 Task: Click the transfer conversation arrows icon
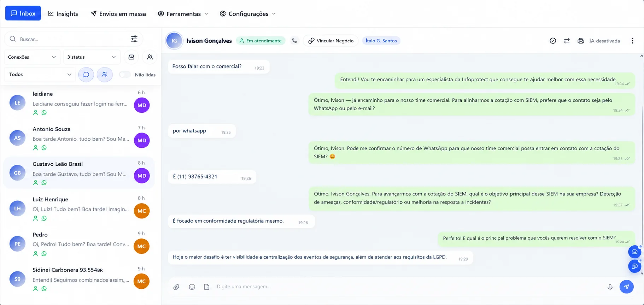click(567, 41)
